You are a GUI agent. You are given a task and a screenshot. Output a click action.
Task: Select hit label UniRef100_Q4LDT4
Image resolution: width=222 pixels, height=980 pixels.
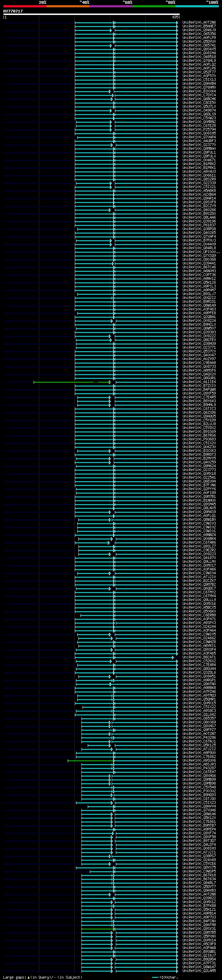(x=199, y=845)
